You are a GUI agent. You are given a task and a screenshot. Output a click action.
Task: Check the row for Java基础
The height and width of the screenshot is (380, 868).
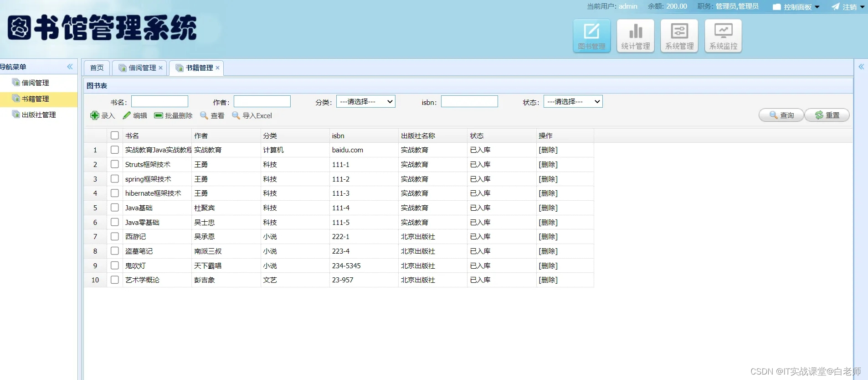pos(115,208)
